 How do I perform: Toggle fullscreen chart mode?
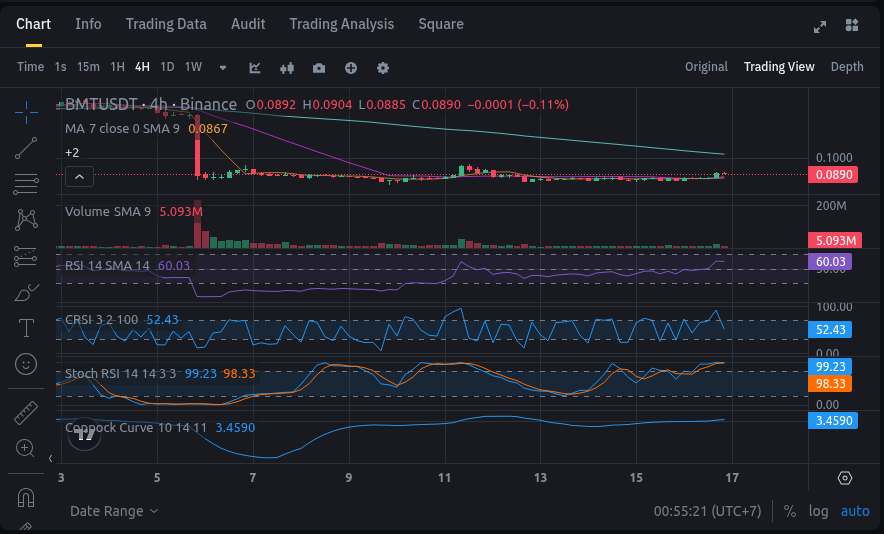820,25
